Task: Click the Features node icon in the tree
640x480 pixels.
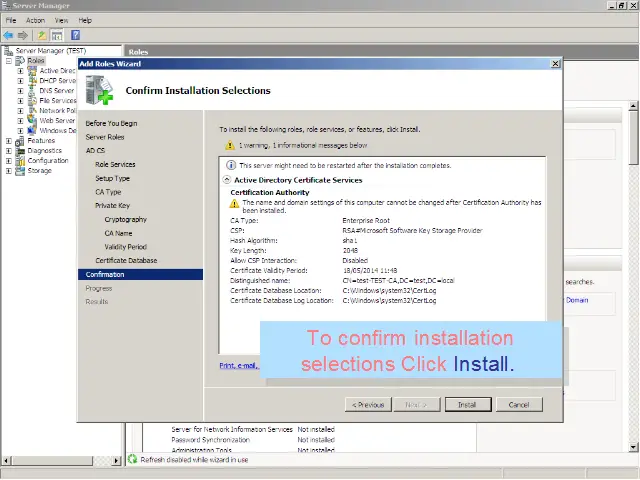Action: click(x=20, y=141)
